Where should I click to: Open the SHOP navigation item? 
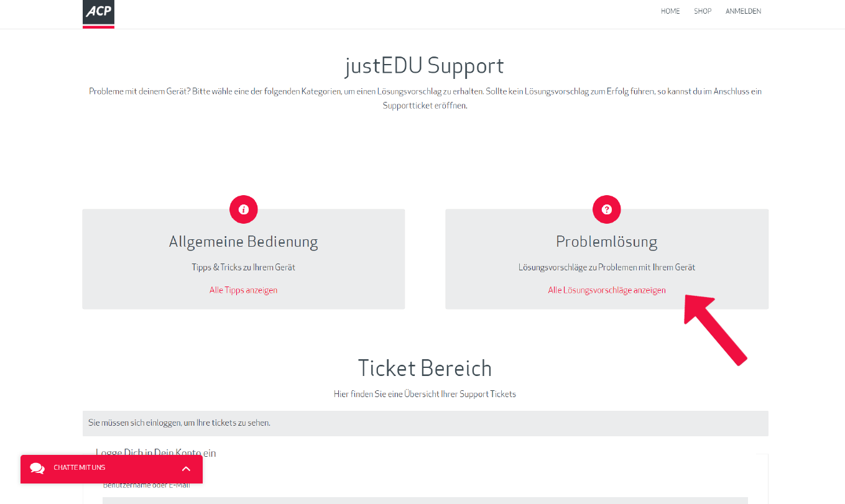coord(703,11)
